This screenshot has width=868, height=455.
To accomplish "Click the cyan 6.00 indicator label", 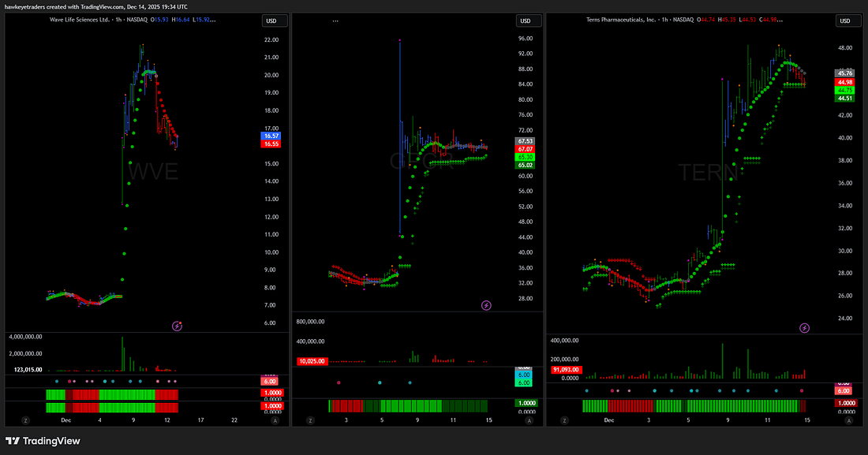I will click(524, 375).
